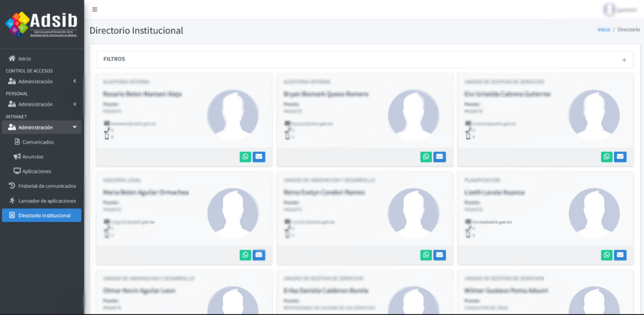Screen dimensions: 644x315
Task: Open Anuncios megaphone item
Action: tap(33, 157)
